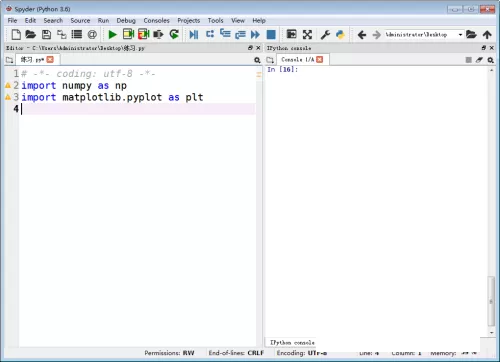The height and width of the screenshot is (362, 500).
Task: Click the In [16]: console prompt
Action: [x=282, y=69]
